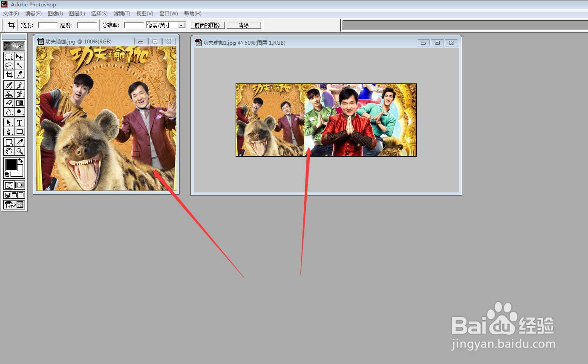Image resolution: width=588 pixels, height=364 pixels.
Task: Select the Airbrush tool
Action: coord(9,85)
